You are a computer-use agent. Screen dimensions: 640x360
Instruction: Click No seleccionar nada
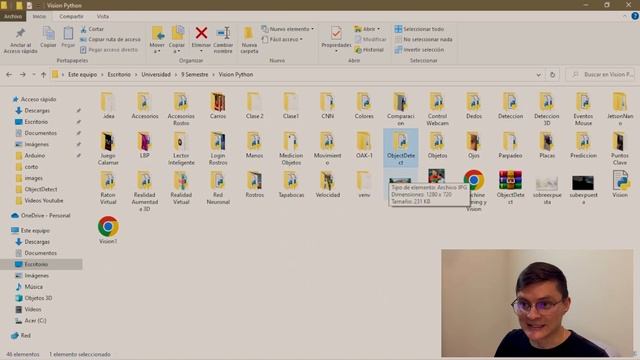424,39
